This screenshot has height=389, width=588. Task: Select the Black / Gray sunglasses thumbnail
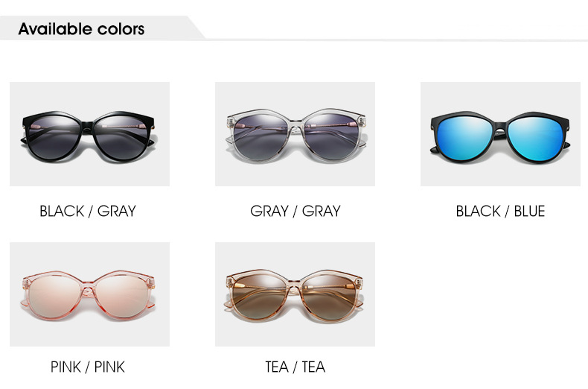click(x=89, y=134)
